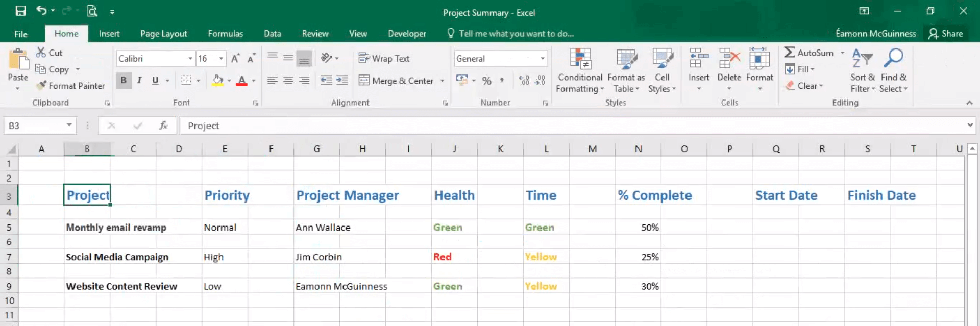The width and height of the screenshot is (980, 326).
Task: Click the Format Painter brush
Action: click(x=41, y=86)
